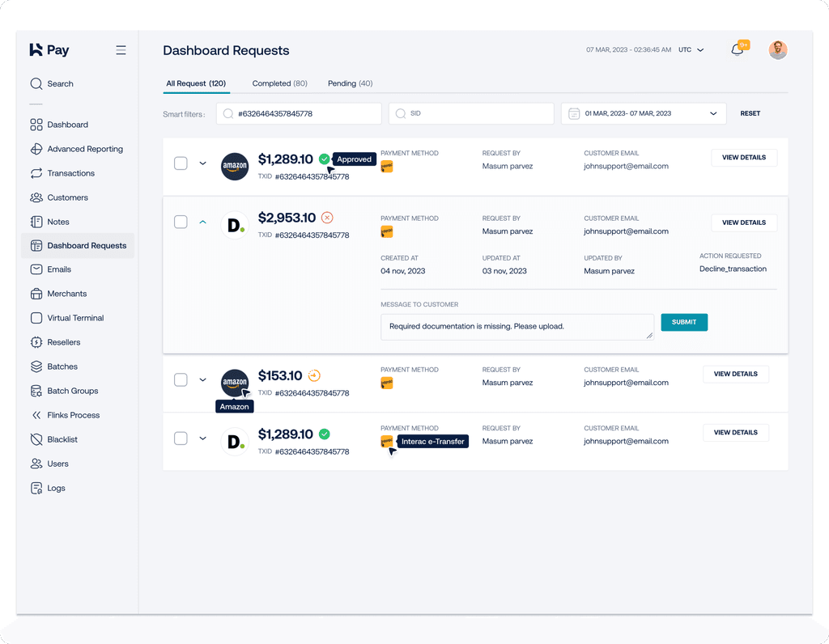Switch to the Completed tab
829x644 pixels.
[x=279, y=83]
